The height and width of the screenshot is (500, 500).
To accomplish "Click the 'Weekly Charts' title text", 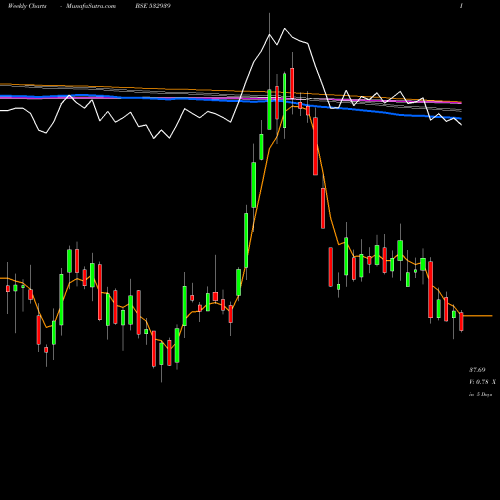I will (x=27, y=6).
